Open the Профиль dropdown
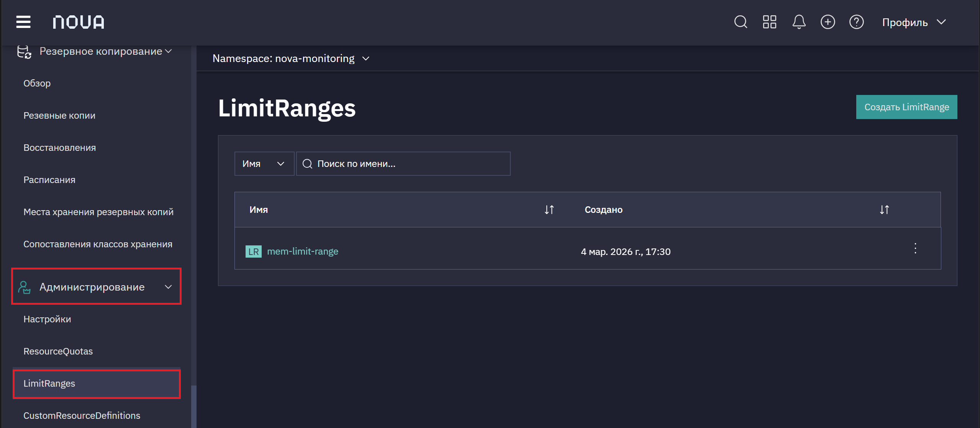 914,22
